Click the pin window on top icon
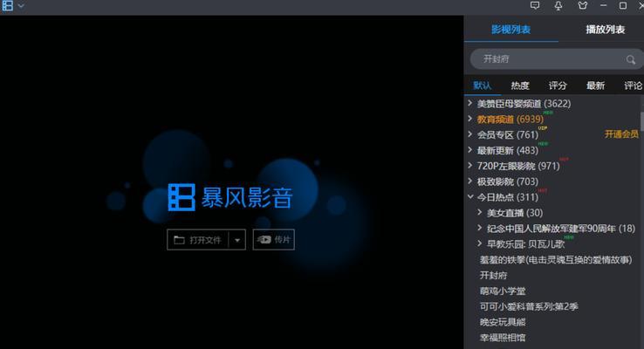The image size is (644, 349). [x=558, y=6]
